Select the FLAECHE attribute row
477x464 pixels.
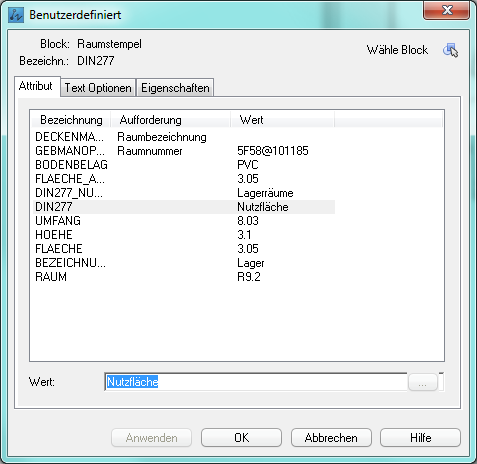(185, 249)
